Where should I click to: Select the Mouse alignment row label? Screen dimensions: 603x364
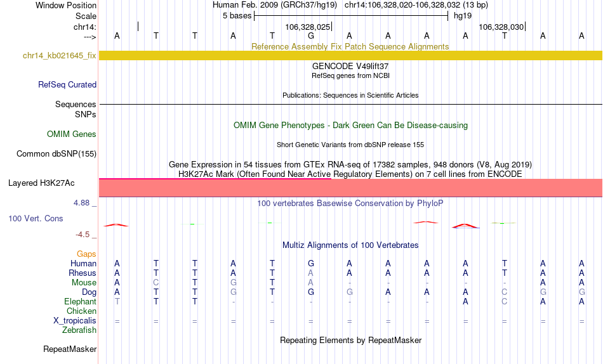tap(84, 283)
